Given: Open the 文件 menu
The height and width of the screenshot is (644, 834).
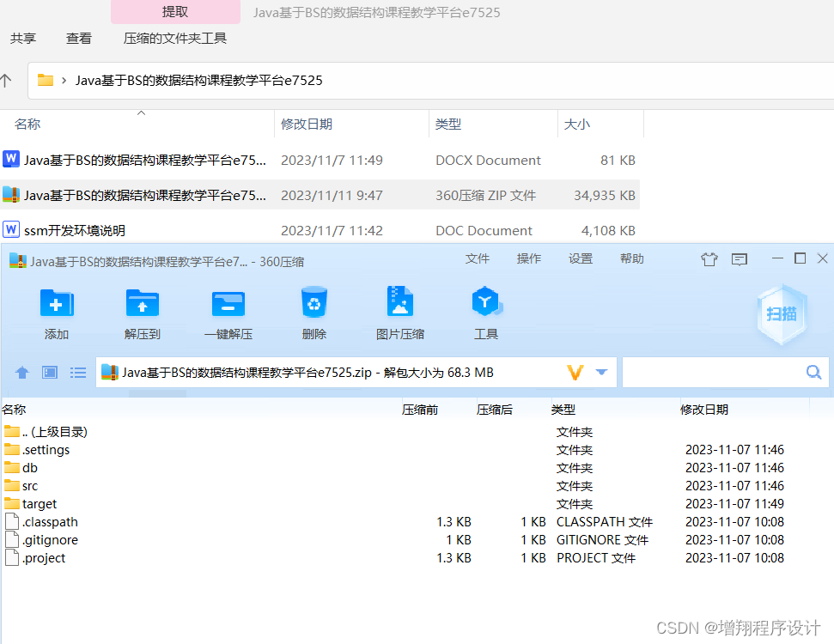Looking at the screenshot, I should [x=478, y=258].
